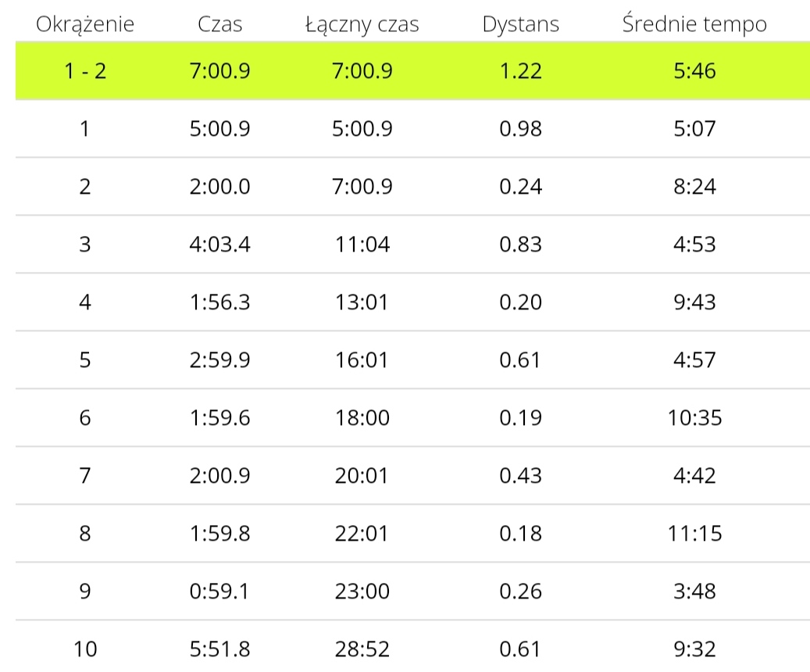Select lap 3 row with time 4:03.4
Image resolution: width=810 pixels, height=672 pixels.
point(412,245)
